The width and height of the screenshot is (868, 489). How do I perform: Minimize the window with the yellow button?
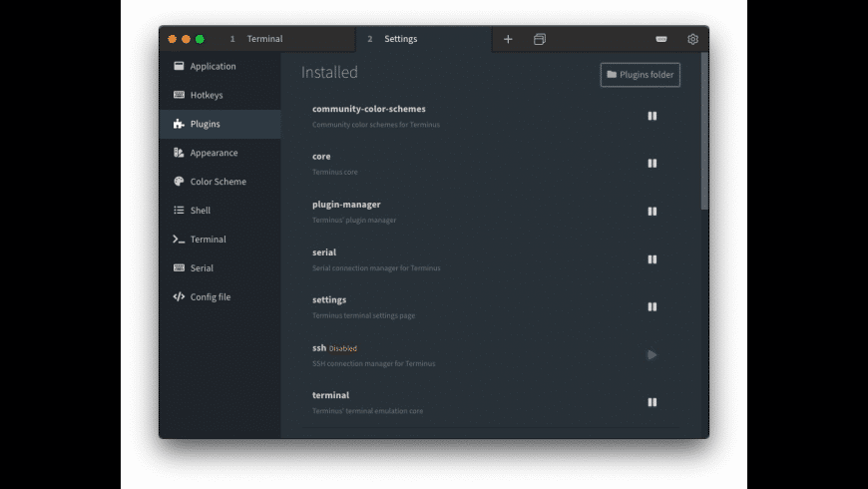186,39
